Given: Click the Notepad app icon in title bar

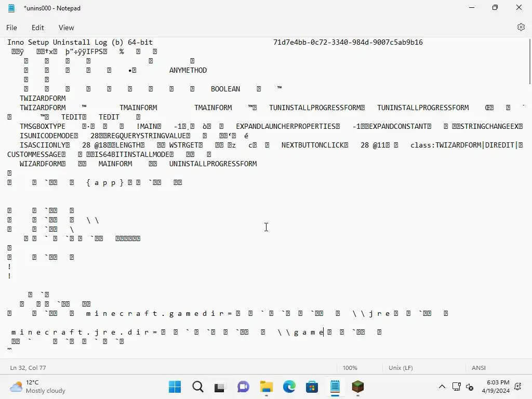Looking at the screenshot, I should coord(11,8).
